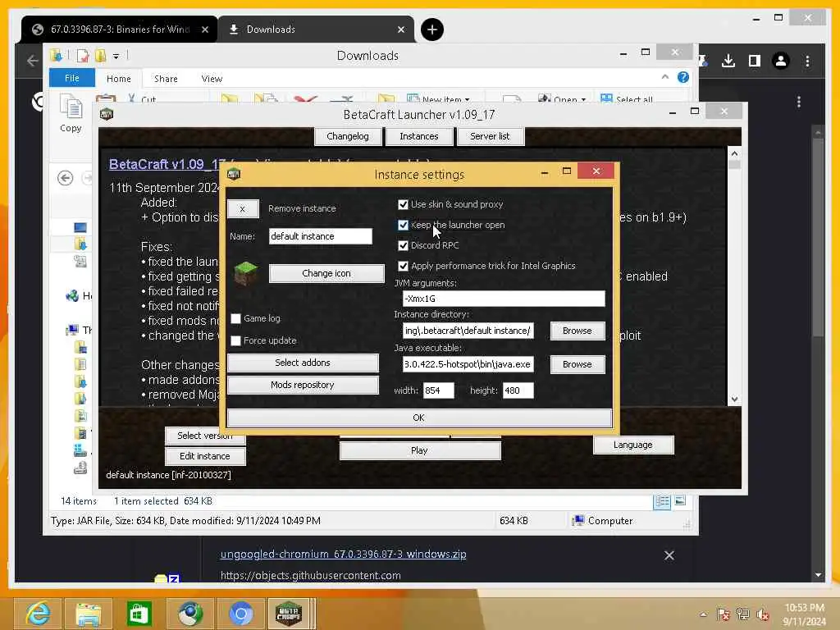
Task: Click the Copy icon in explorer ribbon
Action: coord(71,113)
